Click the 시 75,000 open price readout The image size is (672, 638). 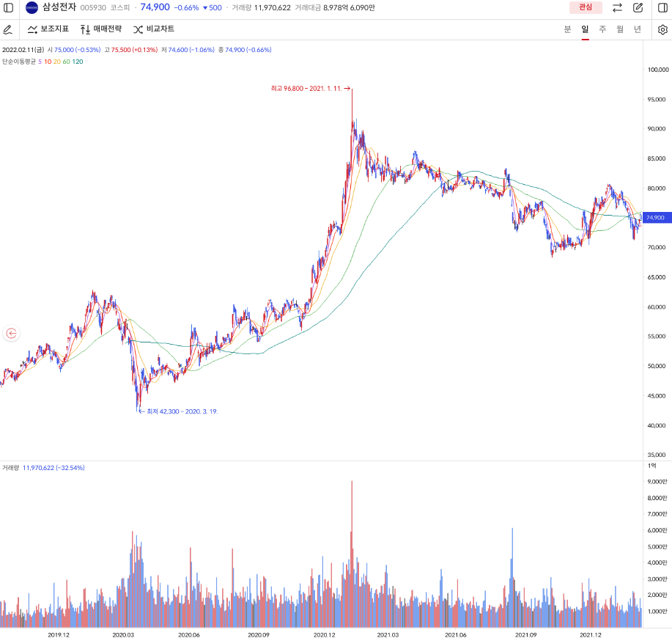(x=74, y=50)
